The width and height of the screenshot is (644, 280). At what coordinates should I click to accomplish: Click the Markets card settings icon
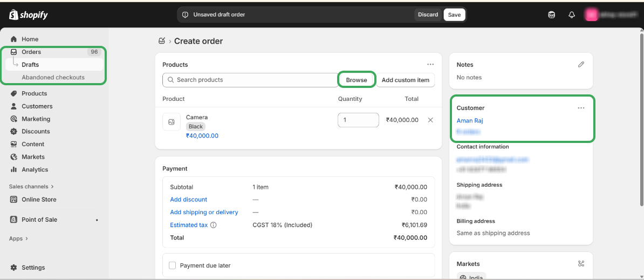pos(581,264)
